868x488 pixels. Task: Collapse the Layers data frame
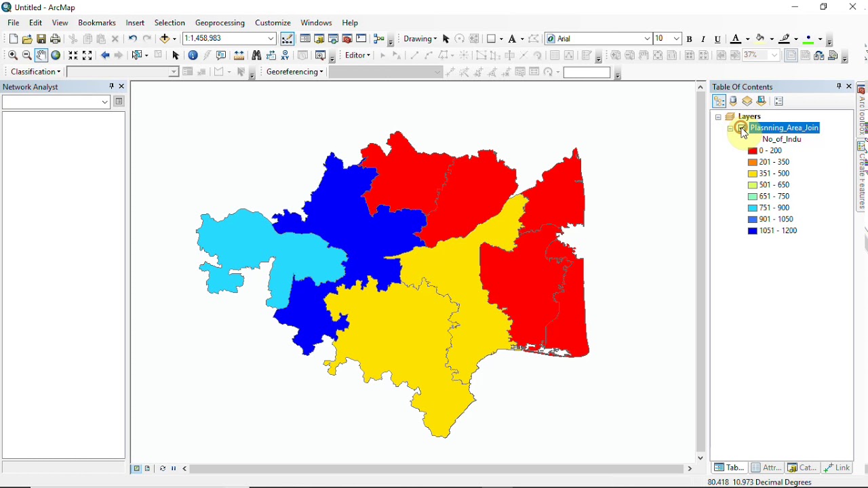[718, 117]
